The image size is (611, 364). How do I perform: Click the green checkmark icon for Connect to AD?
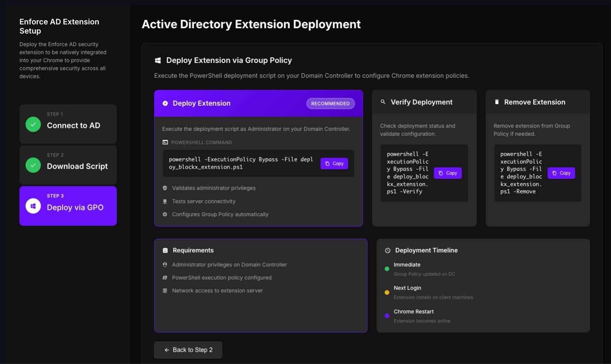coord(33,124)
